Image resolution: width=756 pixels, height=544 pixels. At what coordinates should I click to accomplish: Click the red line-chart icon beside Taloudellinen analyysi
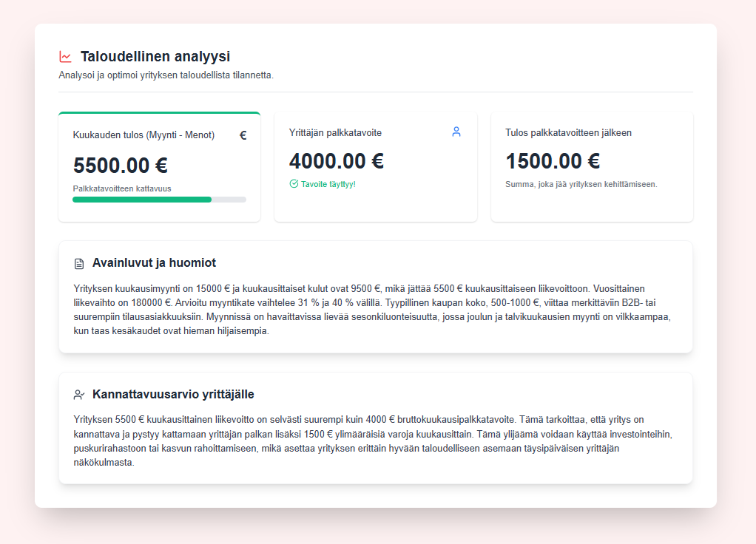tap(65, 55)
